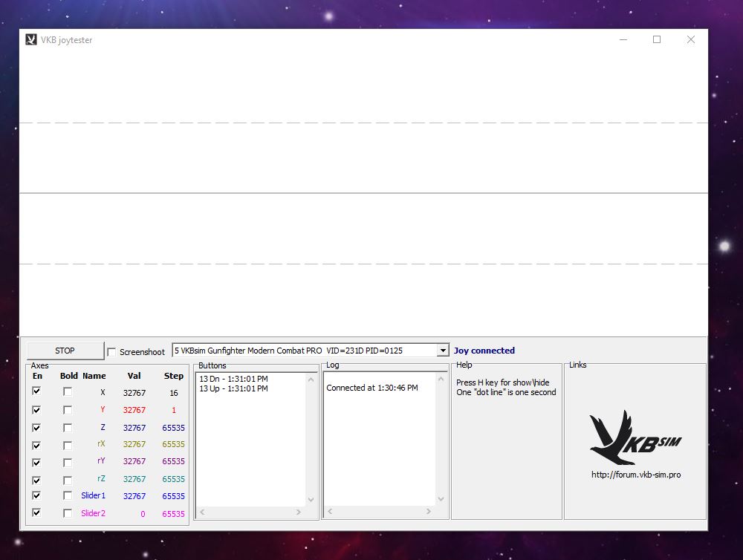This screenshot has height=560, width=743.
Task: Click the Buttons list scroll-up arrow
Action: [x=311, y=380]
